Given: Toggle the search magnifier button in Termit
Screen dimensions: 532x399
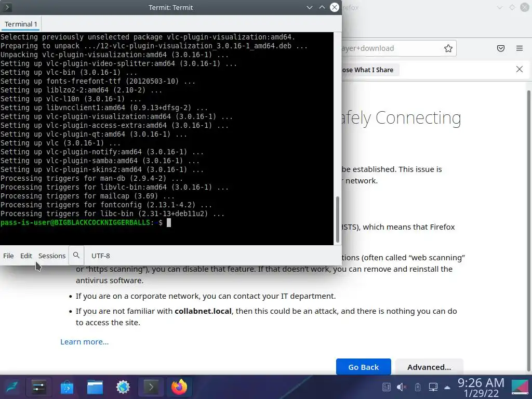Looking at the screenshot, I should tap(76, 256).
